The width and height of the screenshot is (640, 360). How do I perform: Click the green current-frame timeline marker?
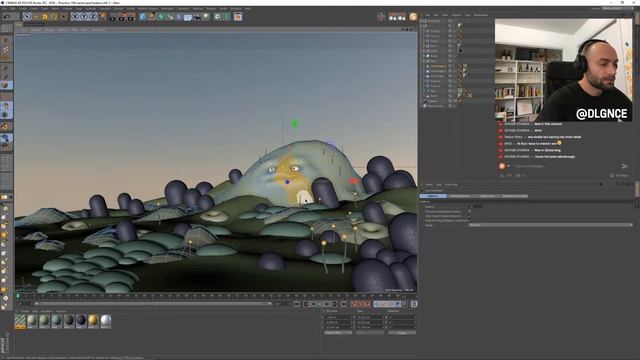(x=18, y=296)
